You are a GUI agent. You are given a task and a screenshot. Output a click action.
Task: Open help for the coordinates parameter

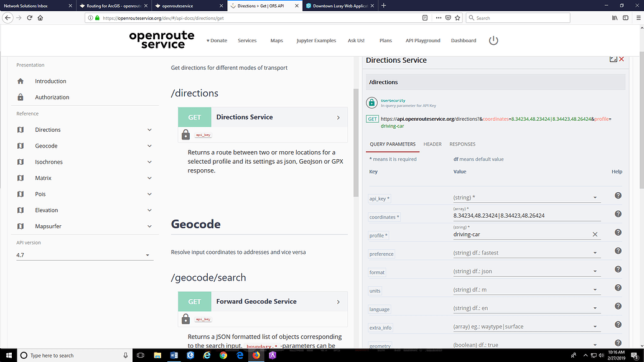618,214
